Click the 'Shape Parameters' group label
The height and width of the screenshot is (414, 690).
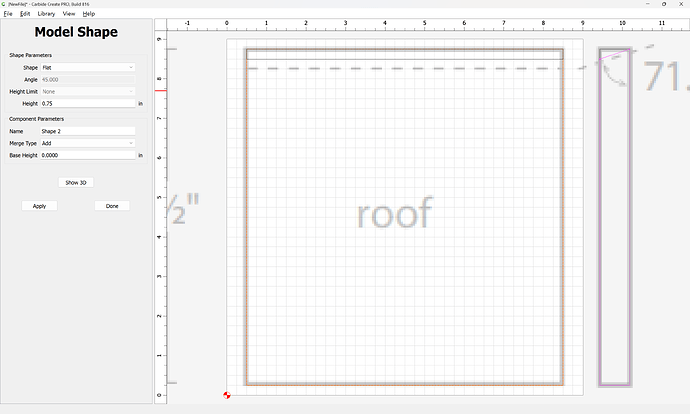30,55
